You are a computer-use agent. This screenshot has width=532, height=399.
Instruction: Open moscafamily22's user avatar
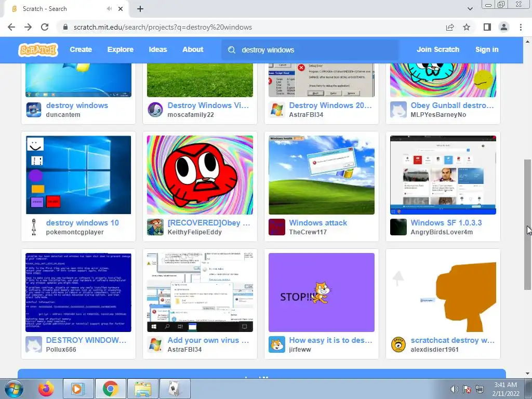[155, 110]
